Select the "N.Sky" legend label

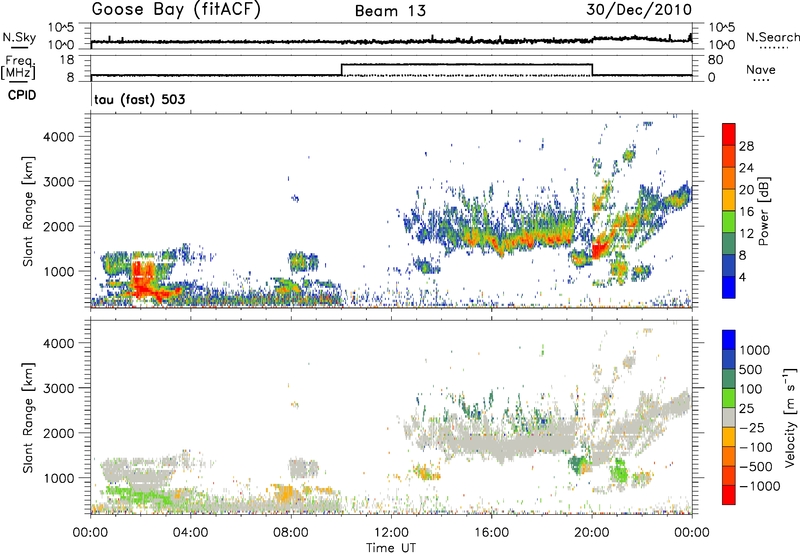(x=19, y=37)
